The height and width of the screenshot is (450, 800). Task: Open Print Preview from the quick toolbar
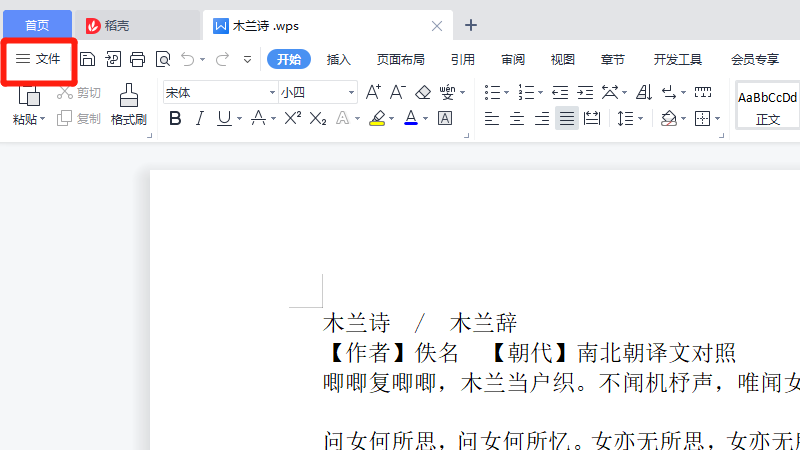coord(163,60)
